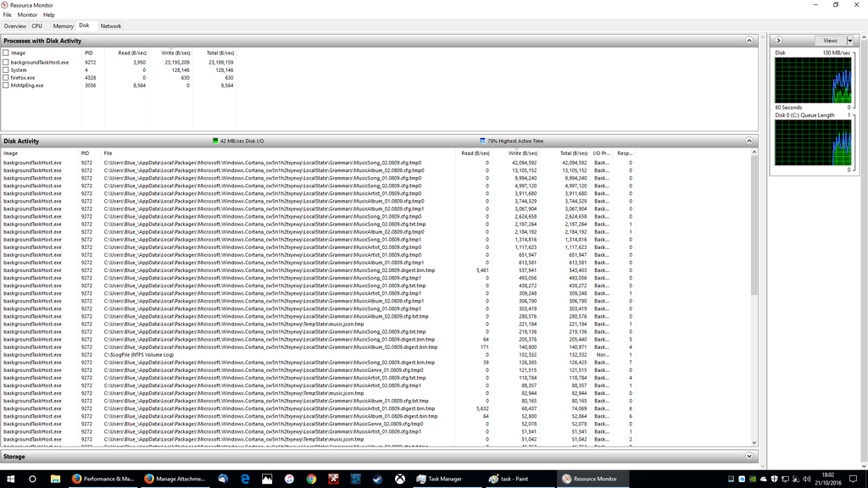Open the Help menu

click(x=48, y=15)
